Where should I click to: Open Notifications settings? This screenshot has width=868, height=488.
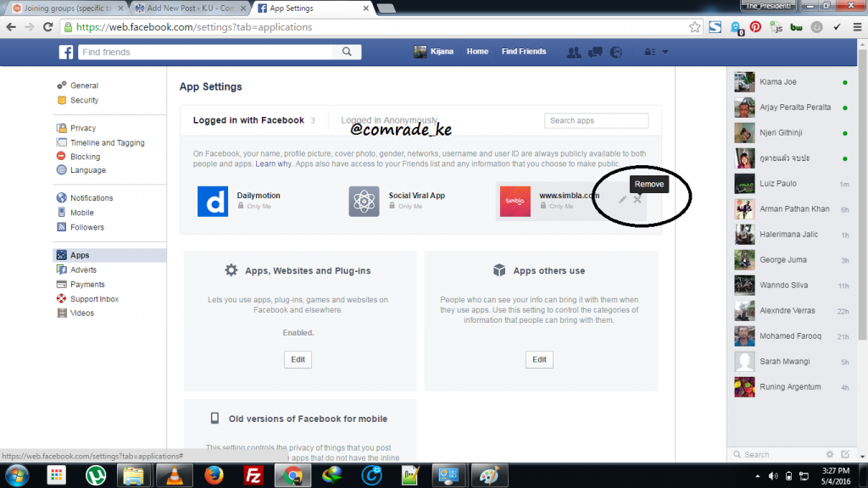pyautogui.click(x=92, y=198)
